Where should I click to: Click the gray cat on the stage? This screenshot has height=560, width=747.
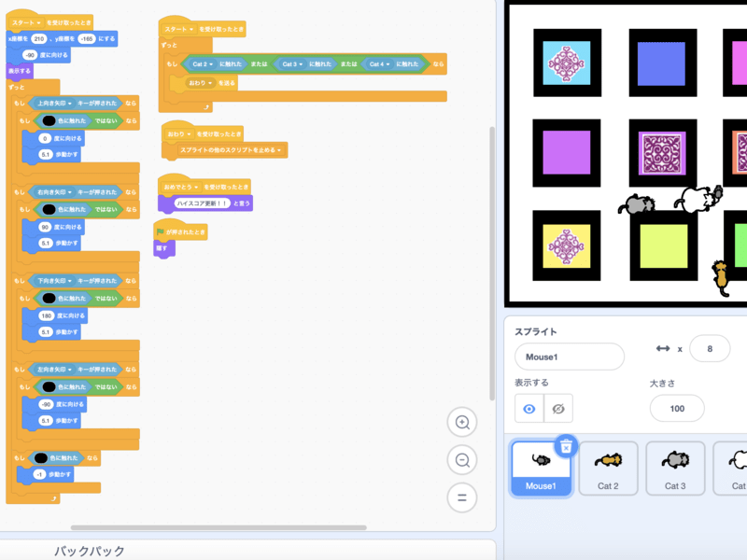pyautogui.click(x=637, y=205)
